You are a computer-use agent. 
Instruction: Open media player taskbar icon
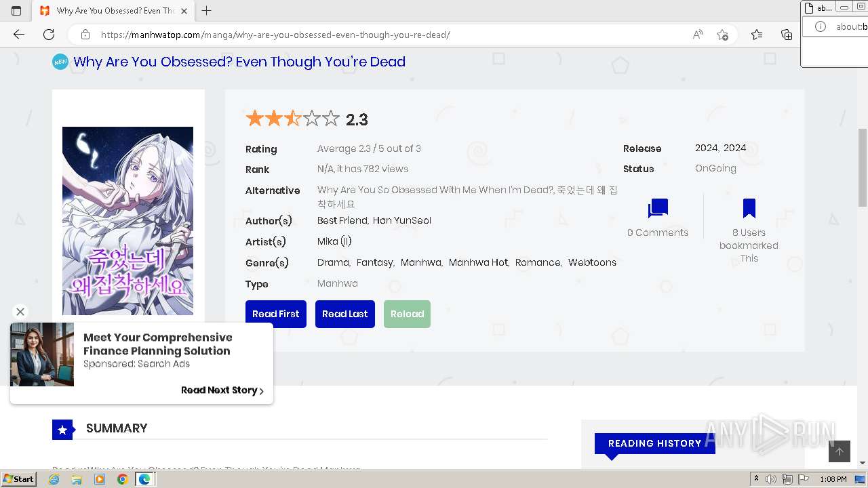tap(100, 479)
